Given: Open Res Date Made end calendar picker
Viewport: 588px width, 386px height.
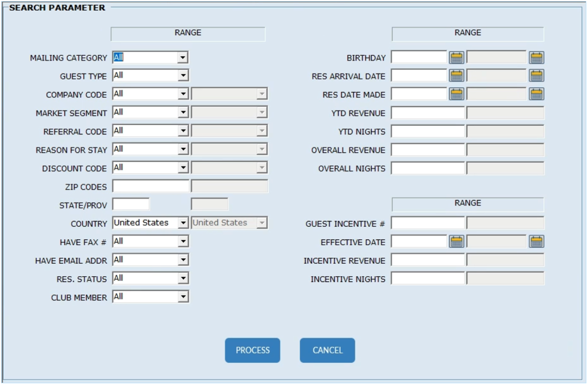Looking at the screenshot, I should [x=536, y=94].
